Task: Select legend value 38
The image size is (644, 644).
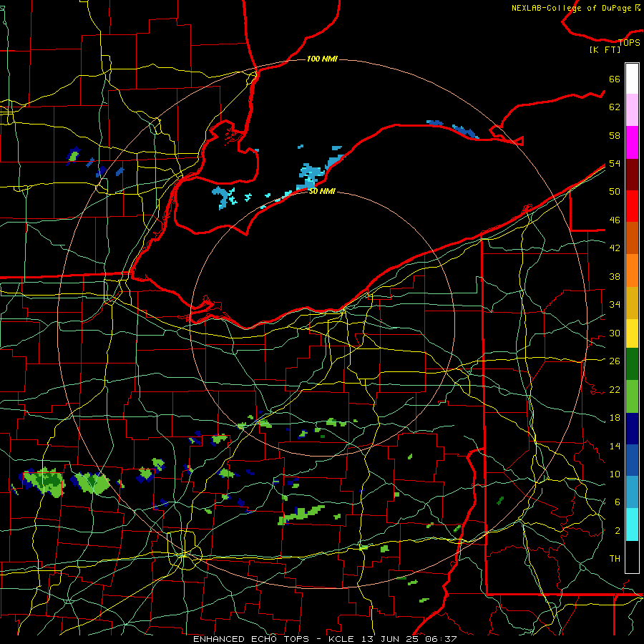Action: (x=615, y=276)
